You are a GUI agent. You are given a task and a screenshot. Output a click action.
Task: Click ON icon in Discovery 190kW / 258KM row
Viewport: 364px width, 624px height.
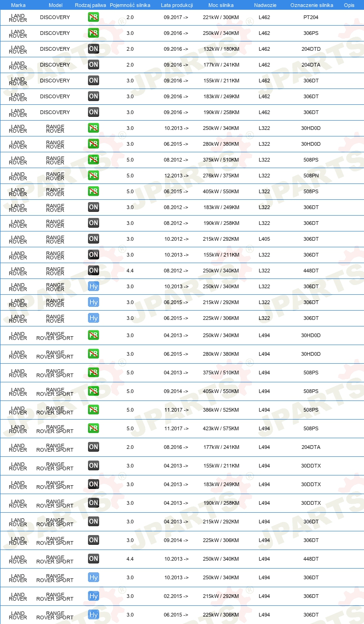click(94, 112)
